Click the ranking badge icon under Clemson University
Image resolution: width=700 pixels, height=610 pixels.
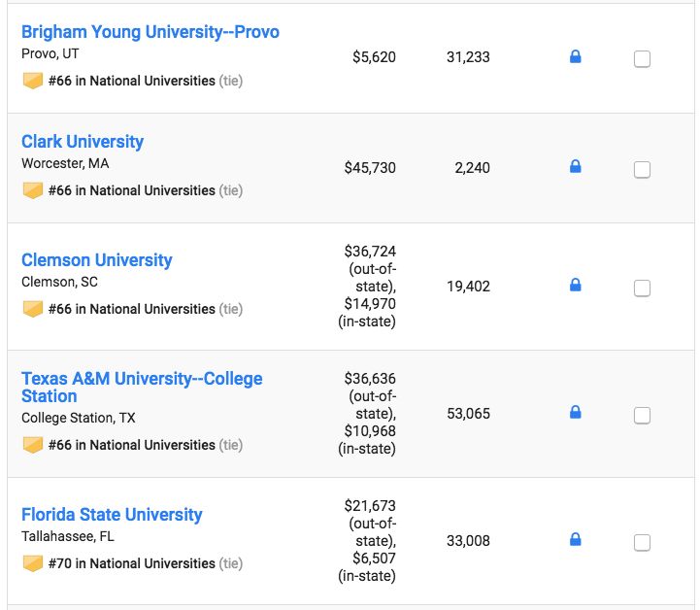click(x=33, y=309)
